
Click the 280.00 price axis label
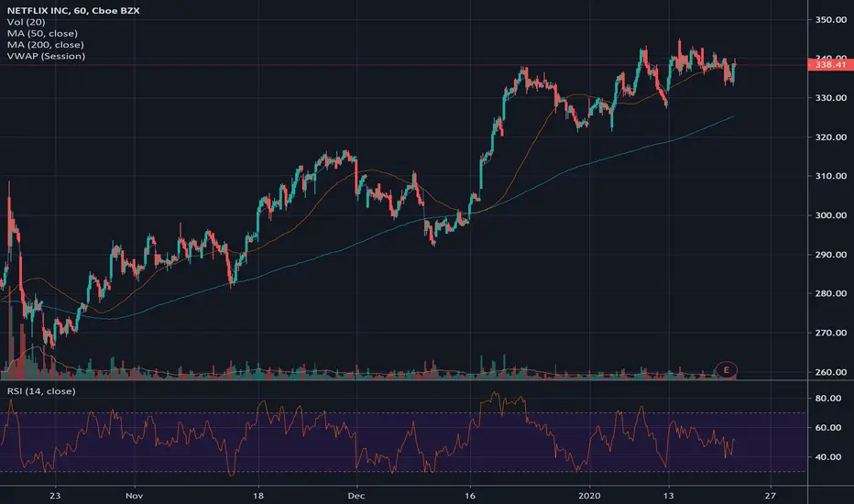pos(830,293)
